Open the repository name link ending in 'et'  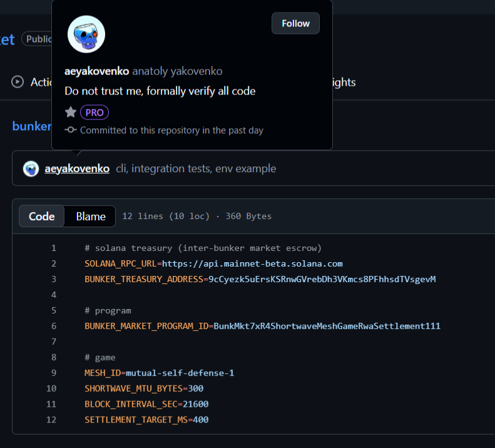coord(7,39)
